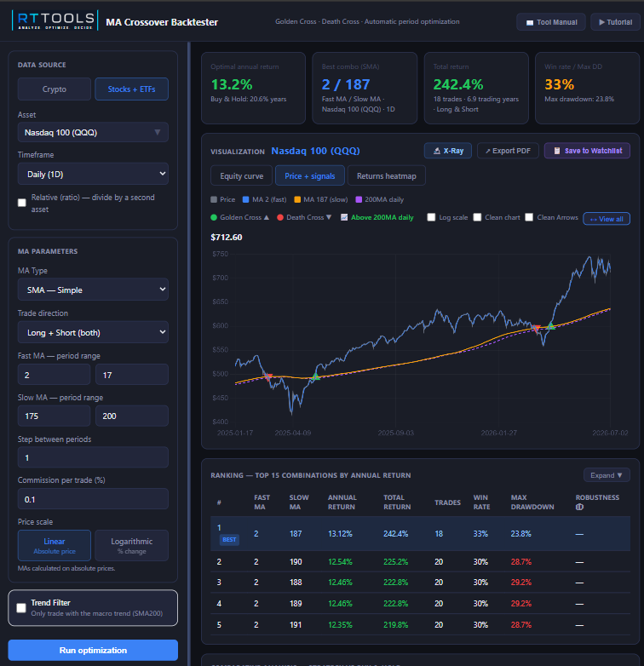
Task: Open the X-Ray analysis
Action: pyautogui.click(x=448, y=151)
